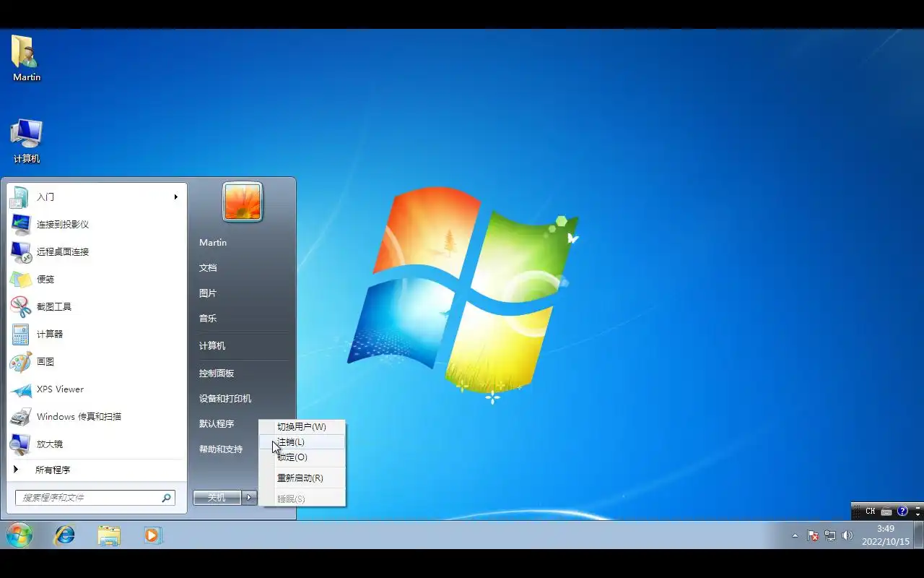
Task: Click the language bar help icon
Action: click(902, 512)
